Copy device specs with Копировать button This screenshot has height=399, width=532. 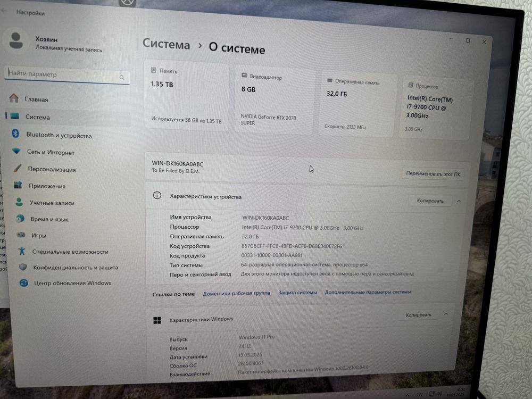pyautogui.click(x=430, y=201)
